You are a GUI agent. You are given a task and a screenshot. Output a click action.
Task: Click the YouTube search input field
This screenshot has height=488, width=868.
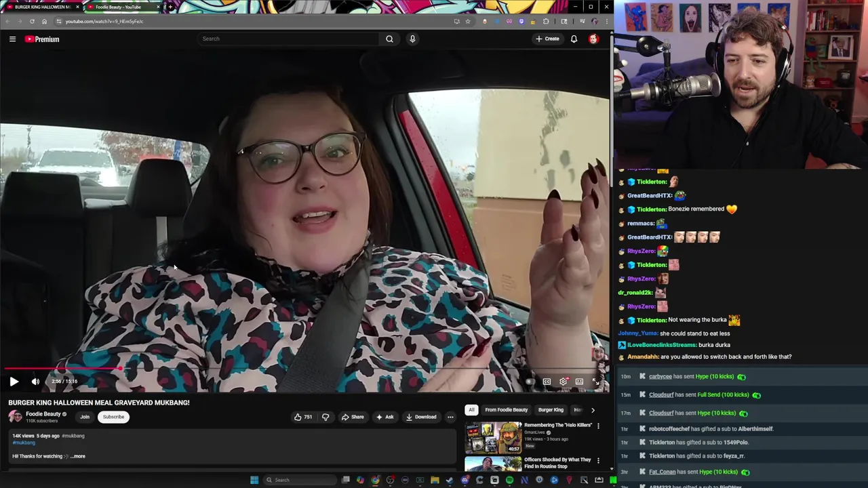[x=288, y=39]
